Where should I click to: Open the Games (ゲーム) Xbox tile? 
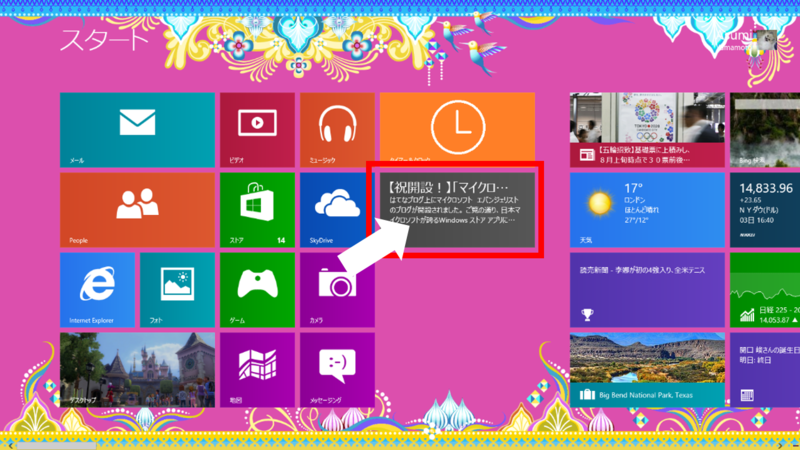pos(257,290)
